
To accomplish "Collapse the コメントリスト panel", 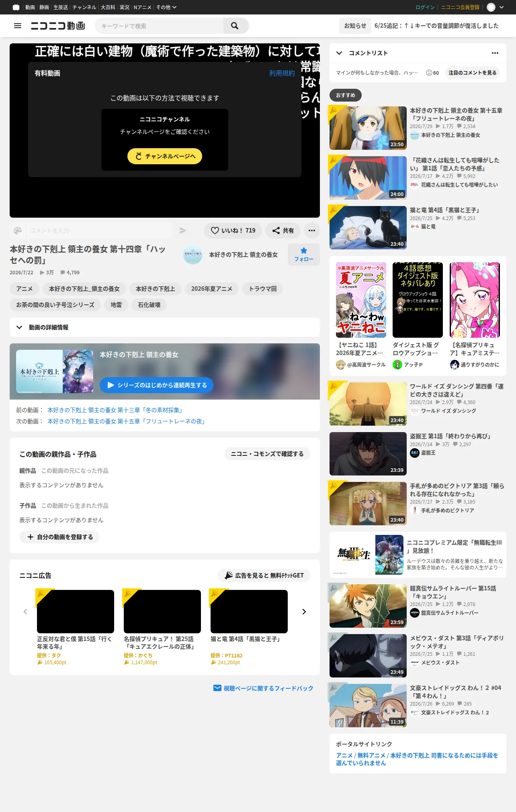I will click(339, 53).
